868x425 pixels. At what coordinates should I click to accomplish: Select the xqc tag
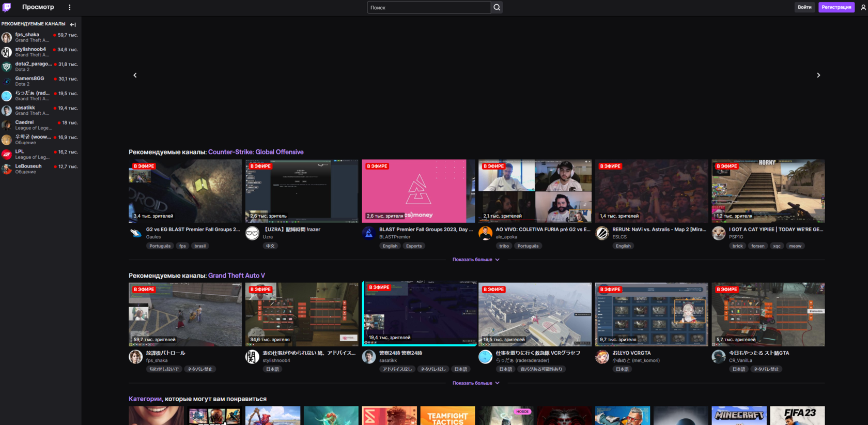(777, 246)
